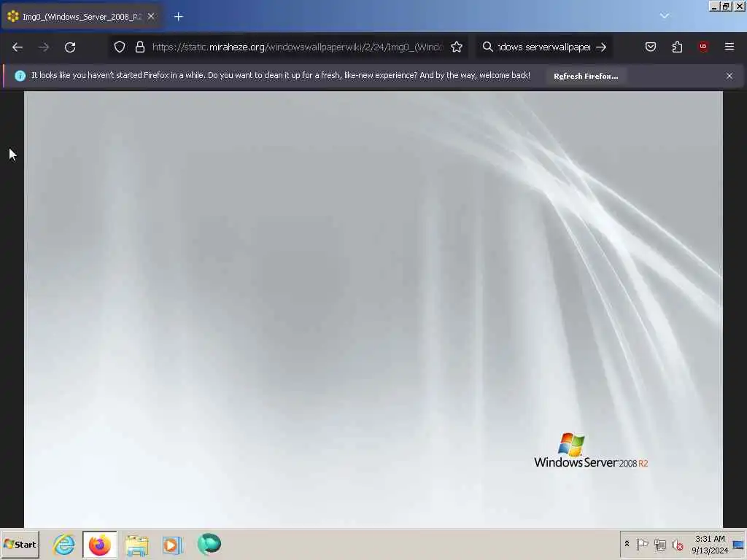747x560 pixels.
Task: Restore down the Firefox window
Action: tap(726, 6)
